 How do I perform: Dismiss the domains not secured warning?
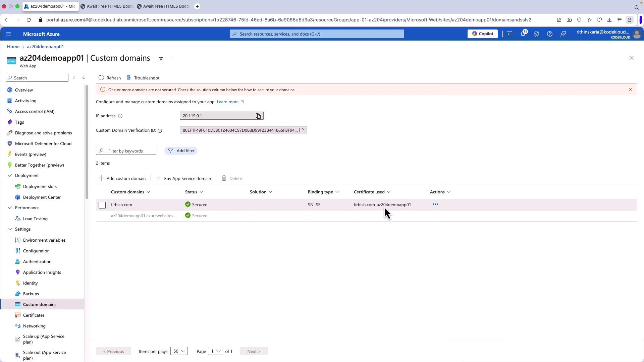coord(631,90)
